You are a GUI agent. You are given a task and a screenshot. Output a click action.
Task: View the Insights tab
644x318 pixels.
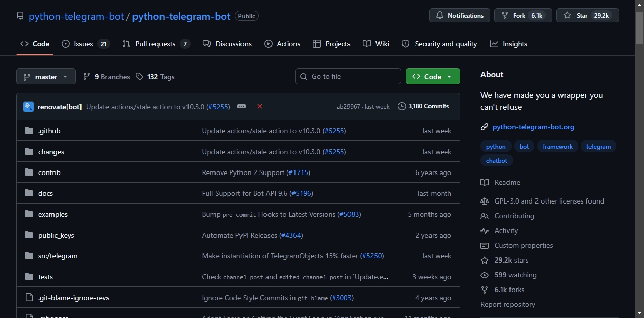coord(508,44)
